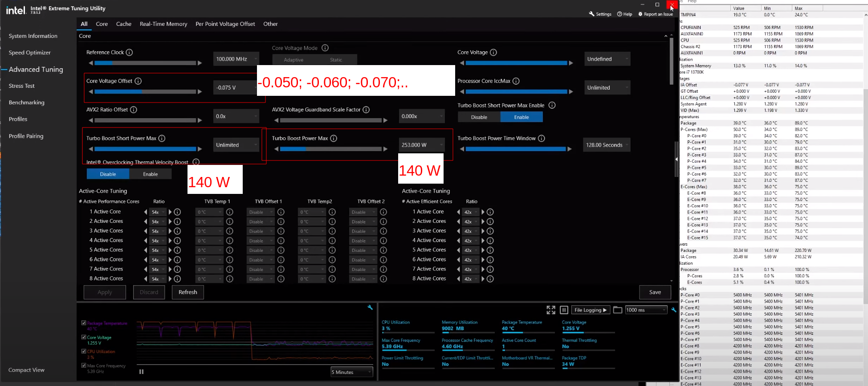Open Speed Optimizer in sidebar

(x=30, y=53)
